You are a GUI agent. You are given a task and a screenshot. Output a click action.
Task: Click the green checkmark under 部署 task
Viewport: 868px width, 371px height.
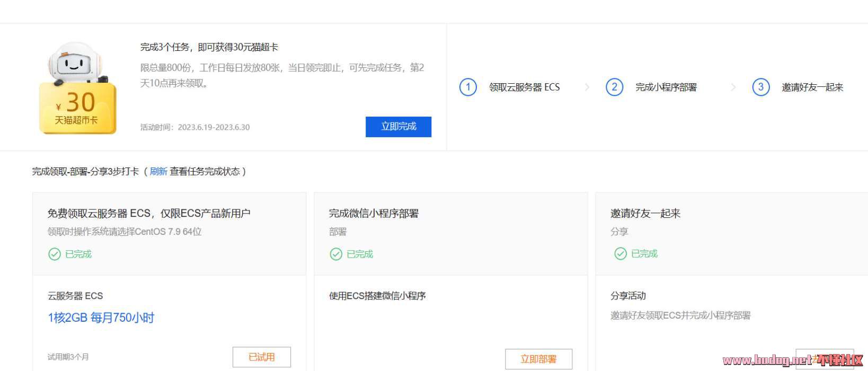[x=336, y=254]
